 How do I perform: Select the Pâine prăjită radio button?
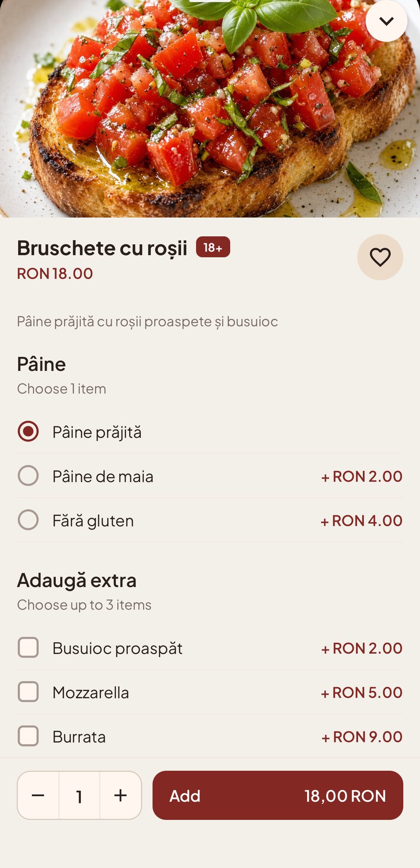(28, 431)
